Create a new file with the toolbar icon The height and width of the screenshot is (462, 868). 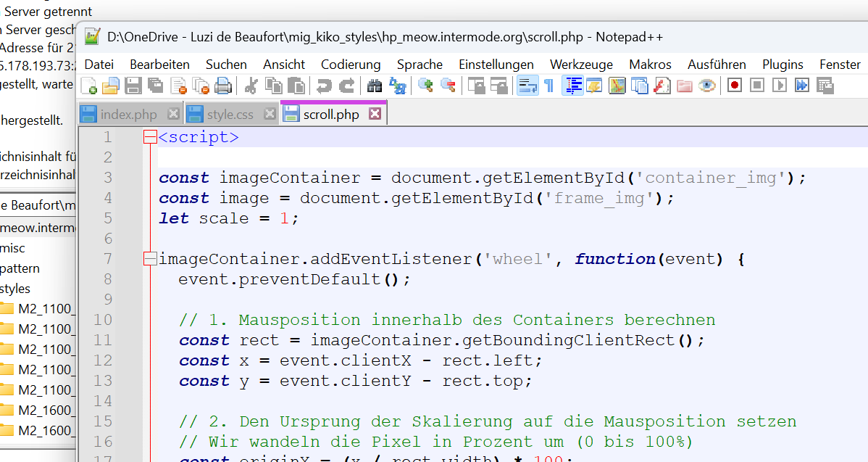88,86
